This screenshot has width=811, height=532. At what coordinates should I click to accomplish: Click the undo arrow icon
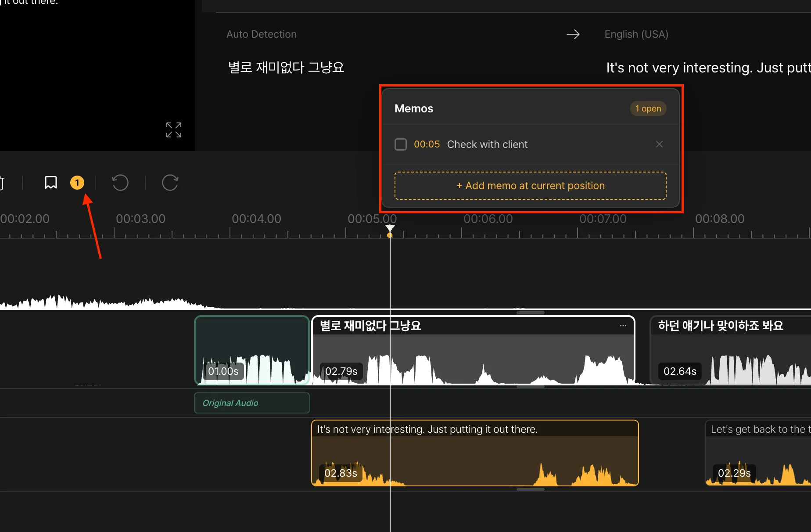click(120, 183)
